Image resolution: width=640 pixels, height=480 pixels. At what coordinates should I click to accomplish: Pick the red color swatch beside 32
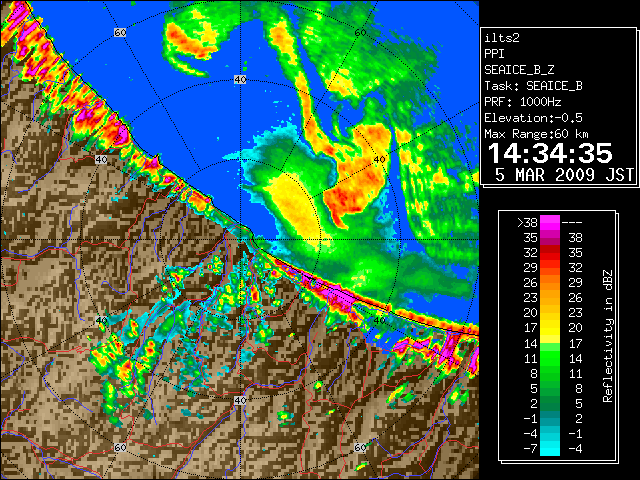click(x=550, y=253)
